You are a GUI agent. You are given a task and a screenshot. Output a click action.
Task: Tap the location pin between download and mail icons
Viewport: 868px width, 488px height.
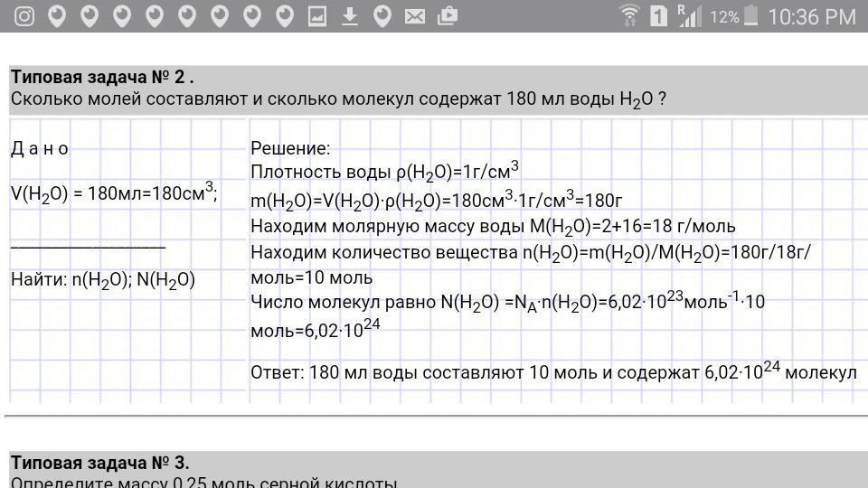click(382, 16)
